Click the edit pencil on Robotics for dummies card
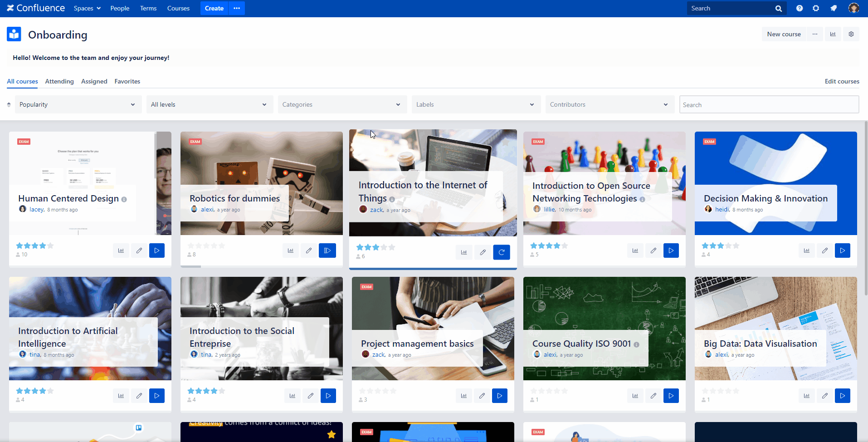 pos(309,250)
